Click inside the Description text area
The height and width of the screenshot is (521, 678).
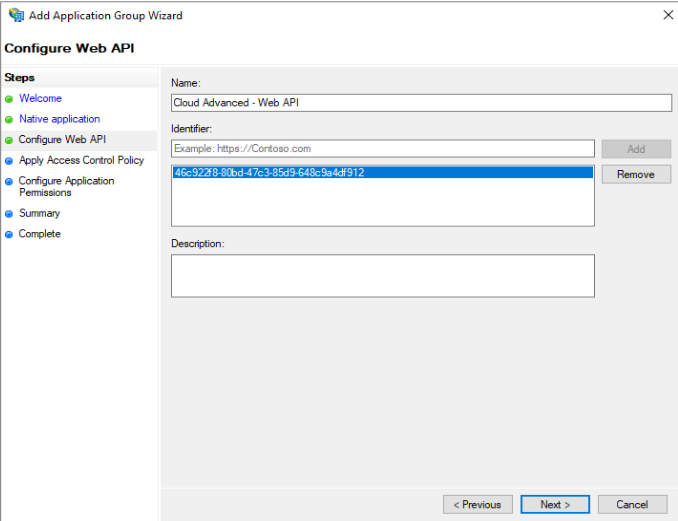(x=383, y=275)
